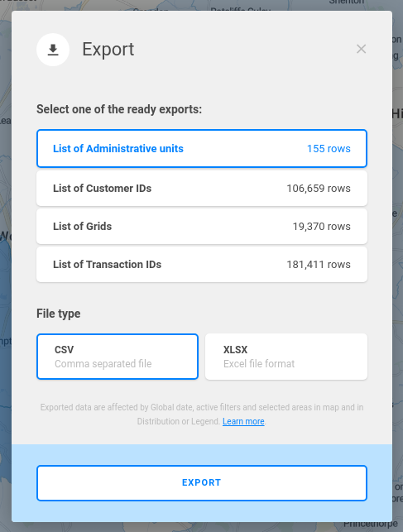403x532 pixels.
Task: Select List of Transaction IDs export
Action: pyautogui.click(x=202, y=264)
